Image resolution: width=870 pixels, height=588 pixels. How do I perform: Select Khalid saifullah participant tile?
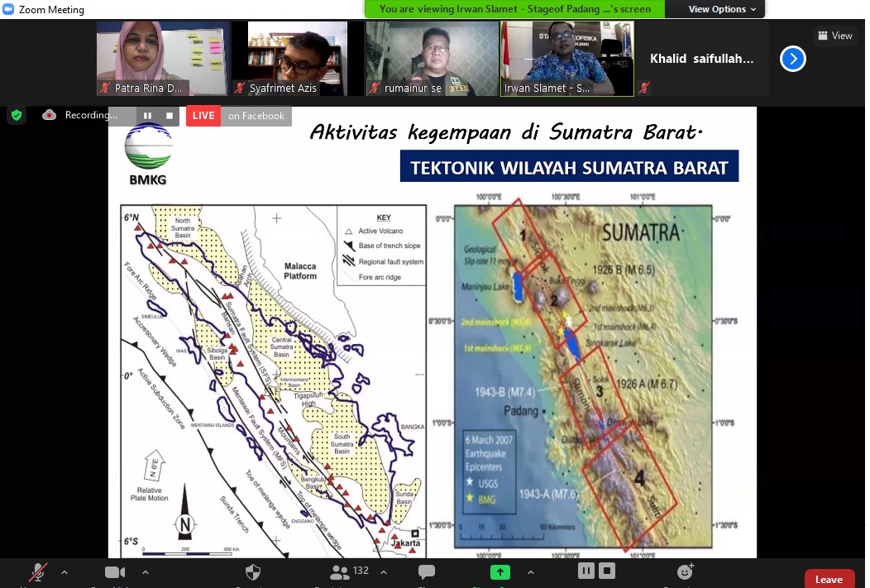[702, 58]
